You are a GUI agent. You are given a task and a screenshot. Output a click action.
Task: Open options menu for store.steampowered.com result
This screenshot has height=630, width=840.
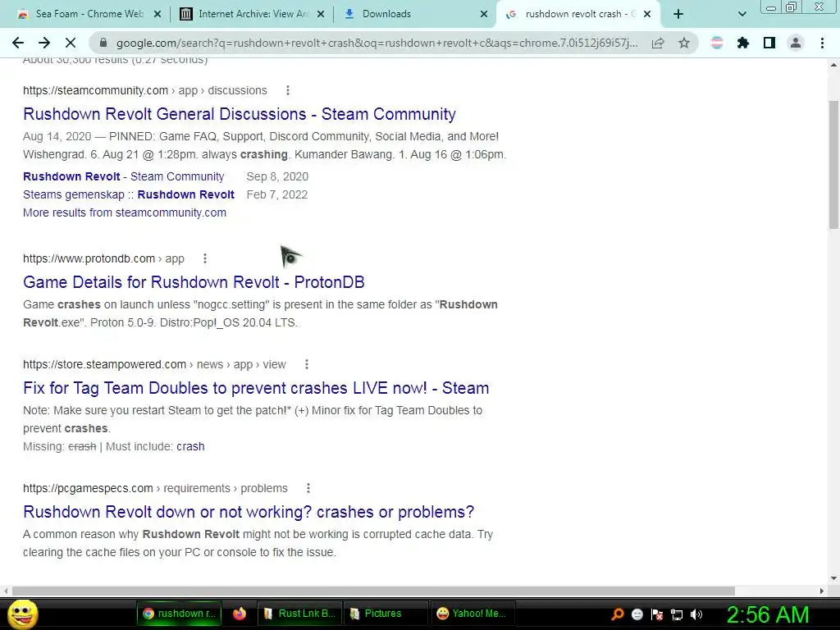click(307, 364)
